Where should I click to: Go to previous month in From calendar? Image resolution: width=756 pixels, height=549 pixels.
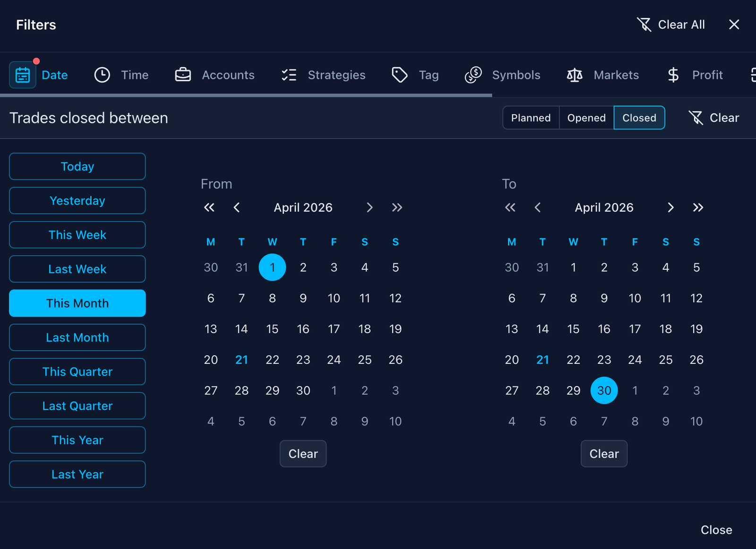tap(237, 207)
